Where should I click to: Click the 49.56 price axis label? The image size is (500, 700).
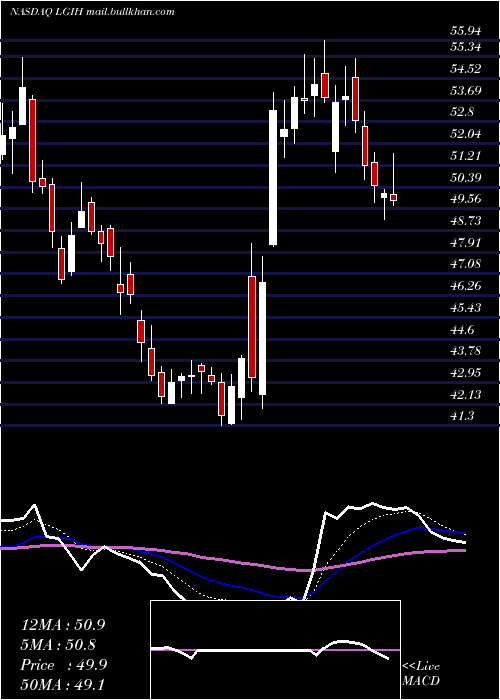(x=466, y=199)
